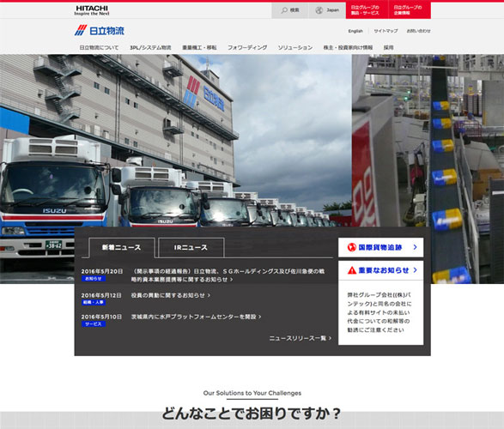Click the 2016年5月12日 date text

[101, 295]
